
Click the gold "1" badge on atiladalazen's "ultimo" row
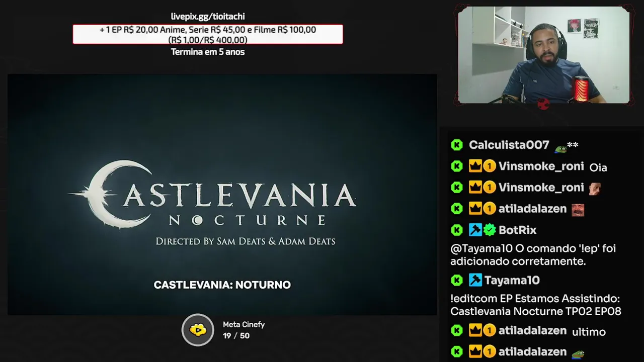(x=490, y=330)
